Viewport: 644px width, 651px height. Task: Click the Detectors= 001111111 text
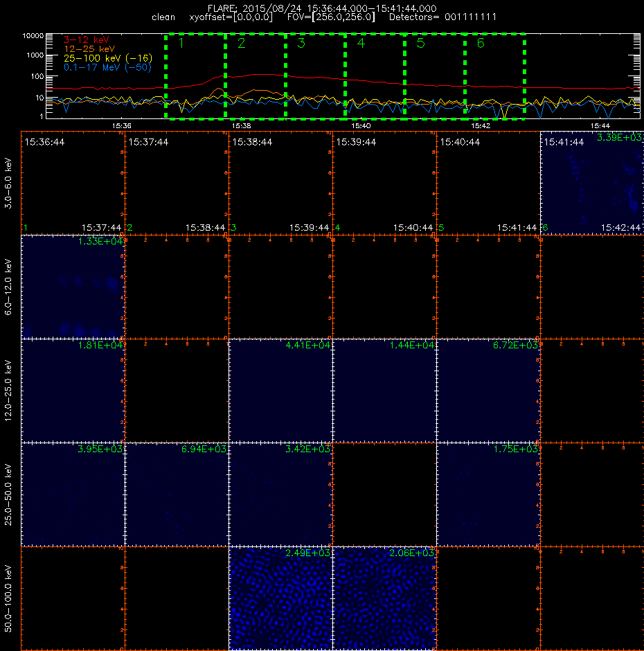(x=442, y=17)
